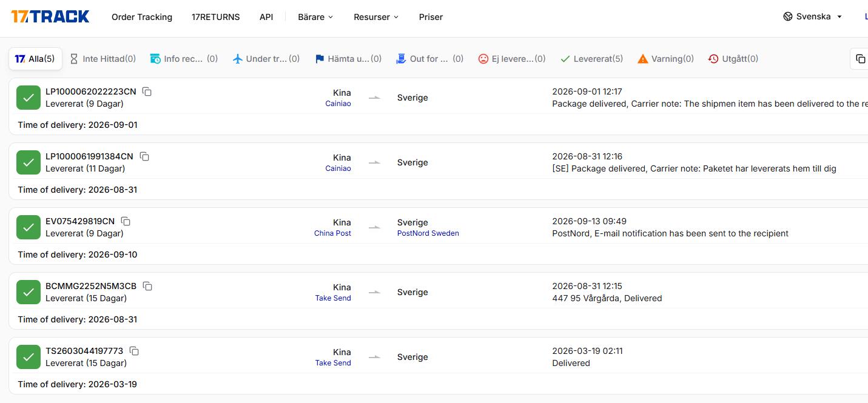
Task: Copy tracking number LP1000062022223CN
Action: coord(147,92)
